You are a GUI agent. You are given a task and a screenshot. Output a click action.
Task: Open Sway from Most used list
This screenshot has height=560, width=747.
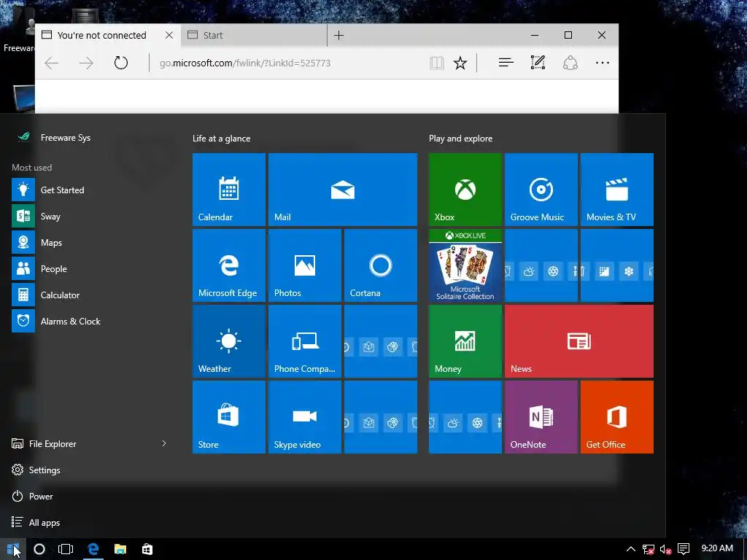[90, 216]
